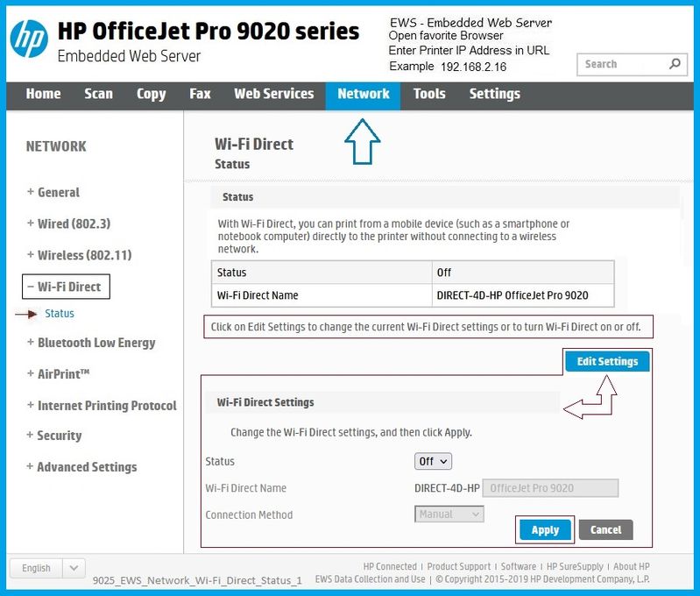Screen dimensions: 700x596
Task: Open the Wi-Fi Direct Status dropdown
Action: 433,461
